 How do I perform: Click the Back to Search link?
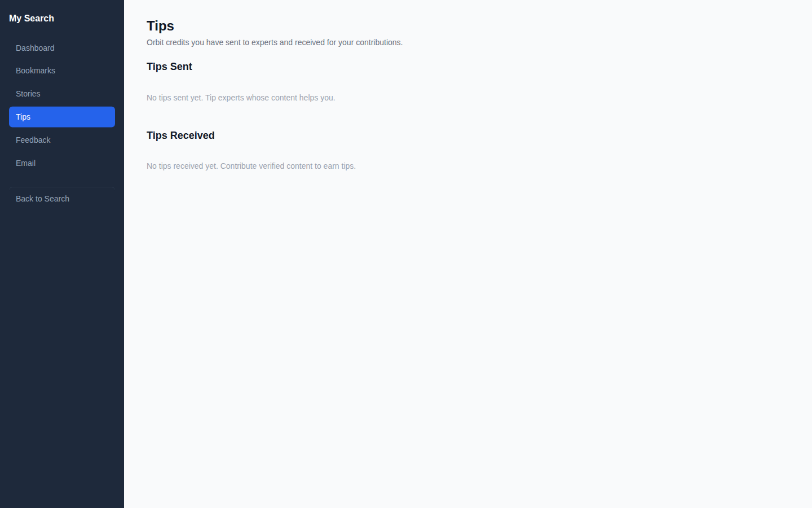62,199
